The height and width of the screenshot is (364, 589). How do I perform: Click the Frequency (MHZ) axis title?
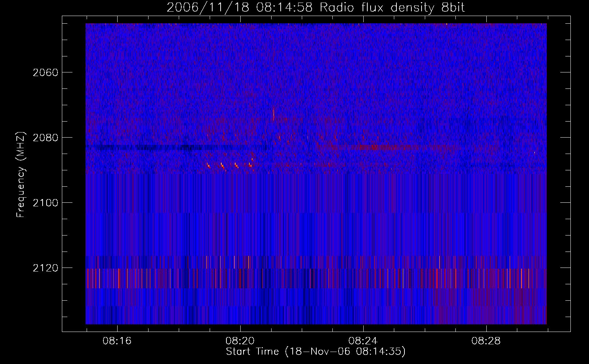click(21, 174)
